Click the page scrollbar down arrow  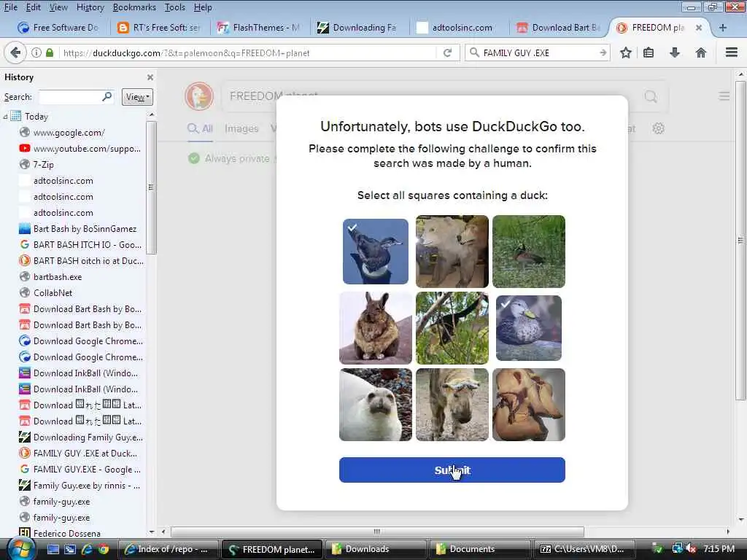pos(741,519)
